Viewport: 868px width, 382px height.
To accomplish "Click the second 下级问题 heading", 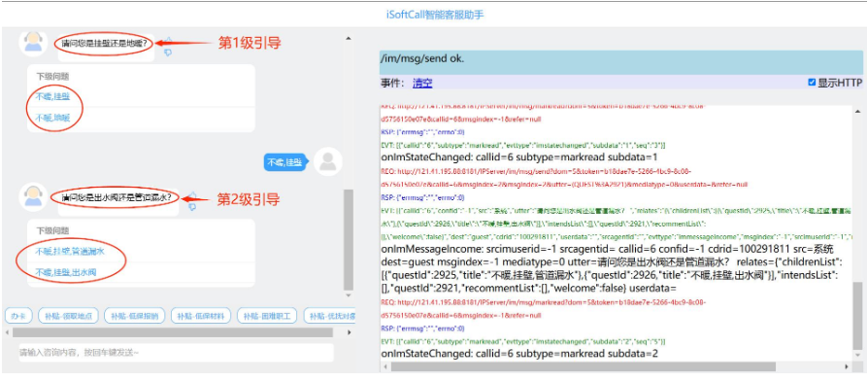I will (x=52, y=230).
